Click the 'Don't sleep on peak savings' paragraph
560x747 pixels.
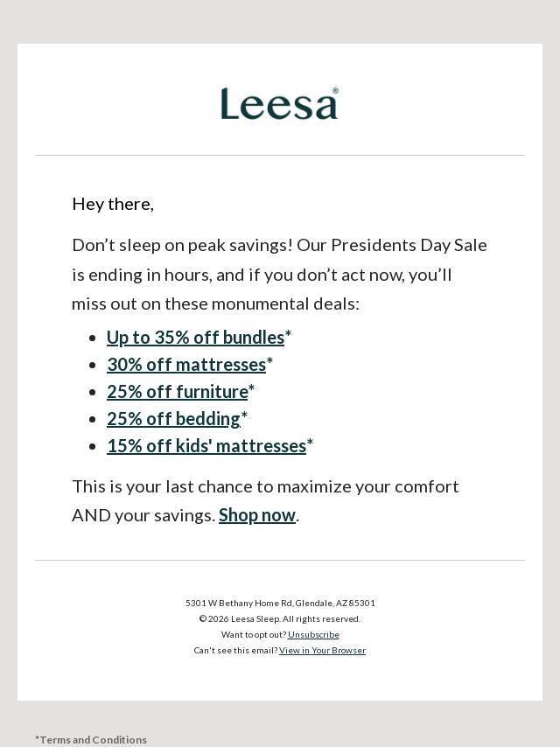(279, 274)
